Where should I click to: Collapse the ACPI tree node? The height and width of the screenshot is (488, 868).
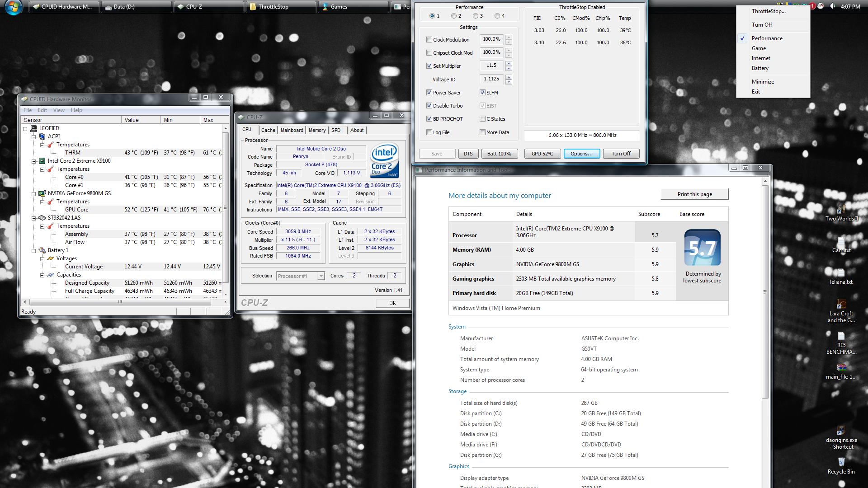(33, 136)
